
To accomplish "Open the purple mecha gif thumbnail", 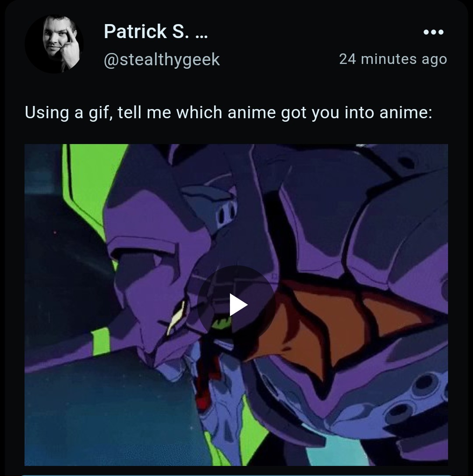I will (236, 305).
